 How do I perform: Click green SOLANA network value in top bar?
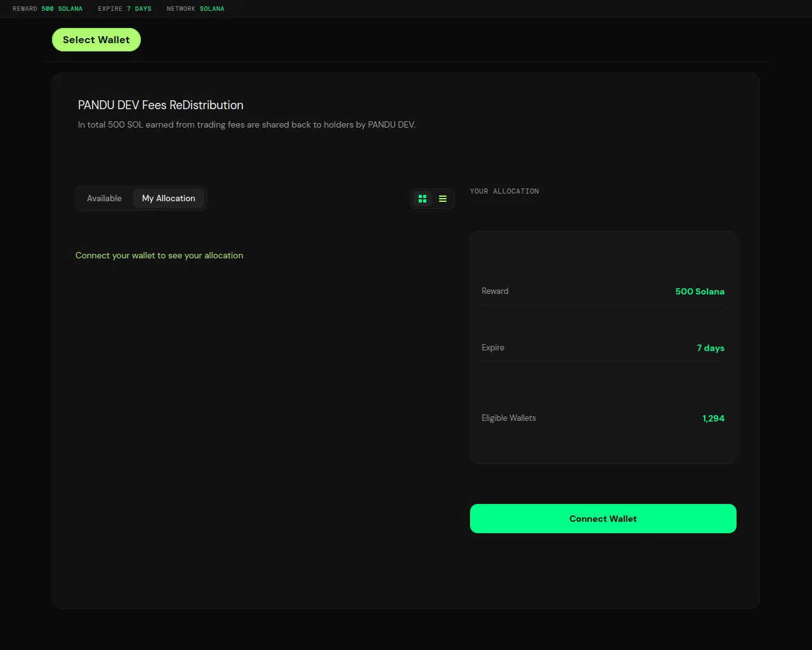pos(212,9)
